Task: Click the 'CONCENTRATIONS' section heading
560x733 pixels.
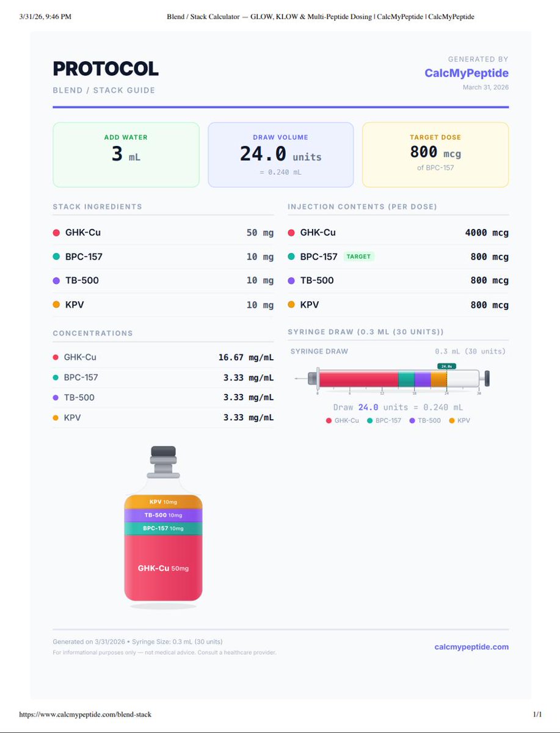Action: tap(93, 334)
